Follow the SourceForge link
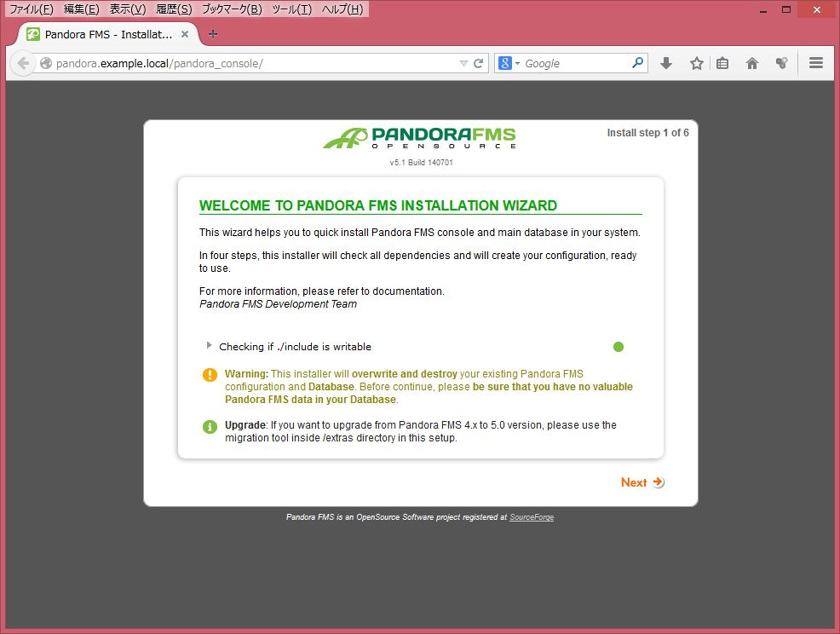The image size is (840, 634). tap(532, 517)
